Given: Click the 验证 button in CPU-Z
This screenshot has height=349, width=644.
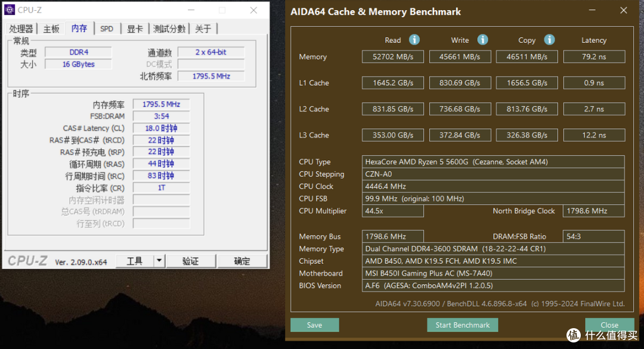Looking at the screenshot, I should tap(191, 261).
